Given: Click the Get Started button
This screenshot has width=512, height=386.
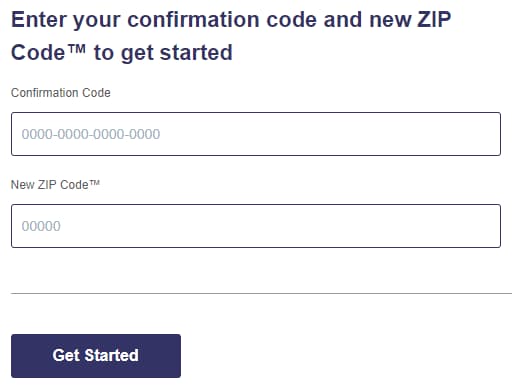Looking at the screenshot, I should [96, 356].
